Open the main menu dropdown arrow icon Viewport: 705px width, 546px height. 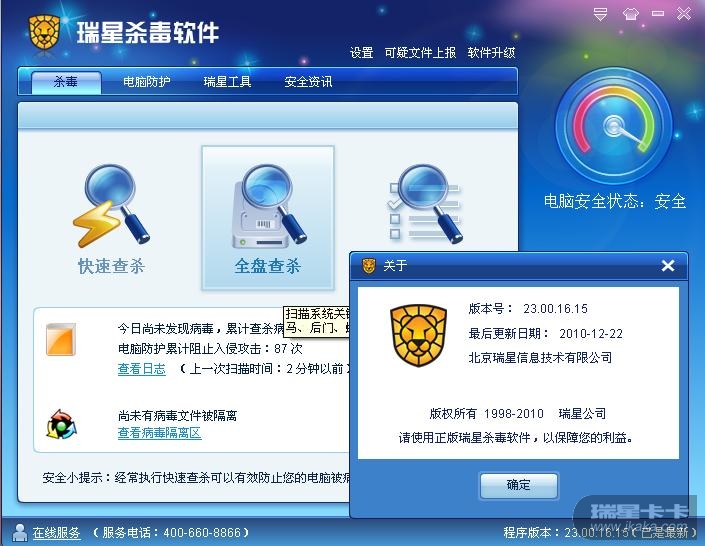pos(600,14)
